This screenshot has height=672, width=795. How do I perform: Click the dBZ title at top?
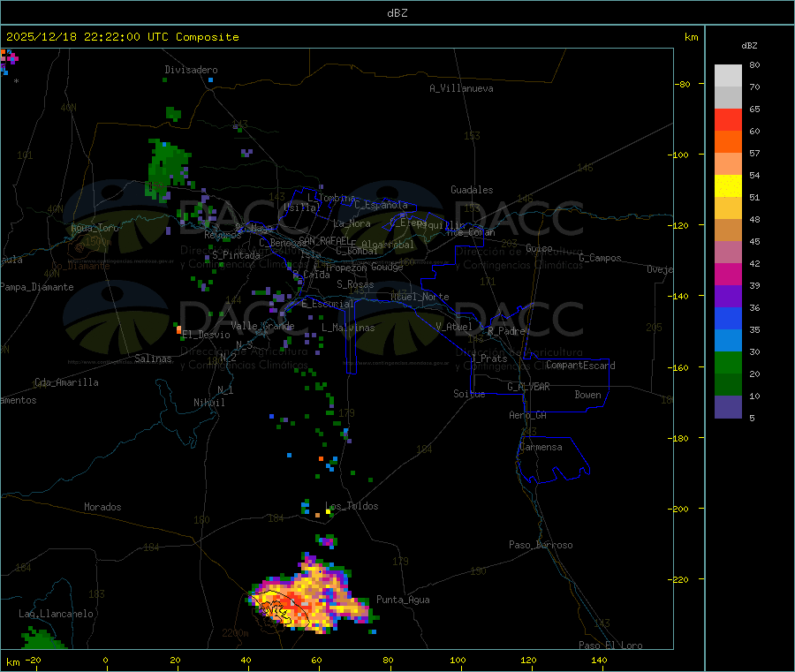397,13
